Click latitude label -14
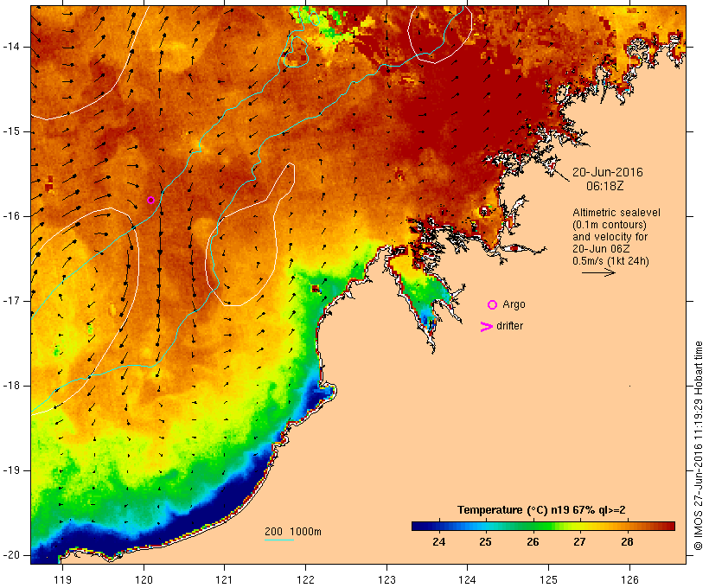 [x=11, y=47]
